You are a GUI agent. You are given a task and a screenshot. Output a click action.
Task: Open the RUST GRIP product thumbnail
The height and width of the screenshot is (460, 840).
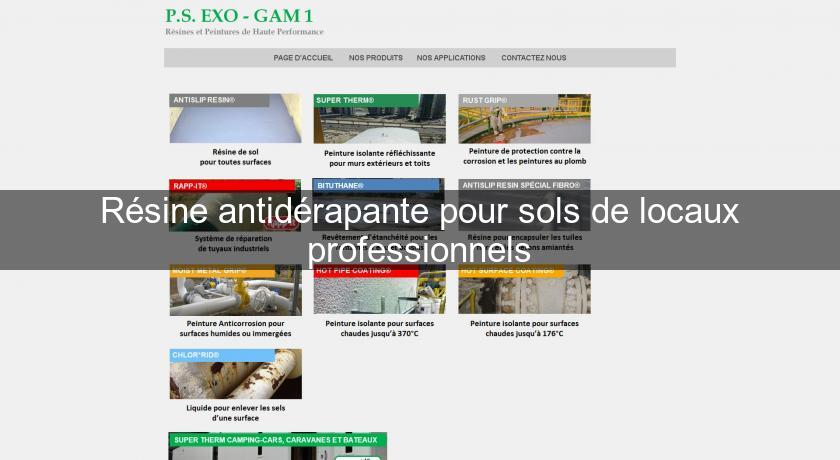coord(524,118)
